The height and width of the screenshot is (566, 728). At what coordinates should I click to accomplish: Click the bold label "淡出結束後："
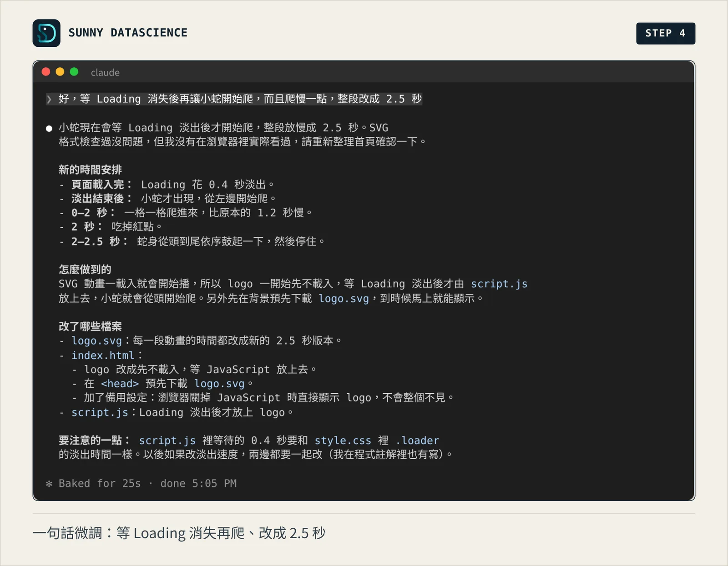[102, 199]
